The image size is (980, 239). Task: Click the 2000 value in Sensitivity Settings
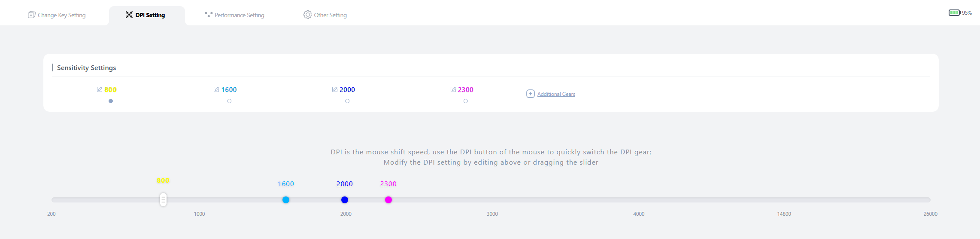point(347,89)
